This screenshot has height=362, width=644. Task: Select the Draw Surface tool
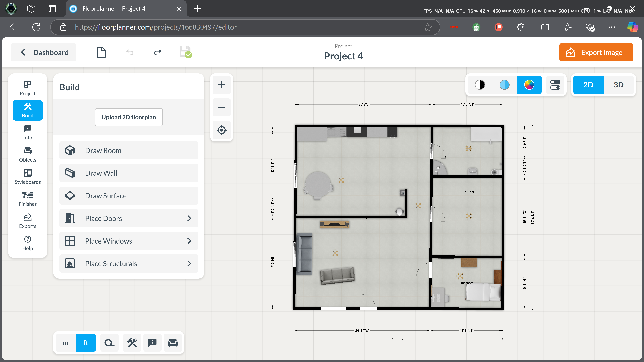(x=129, y=196)
